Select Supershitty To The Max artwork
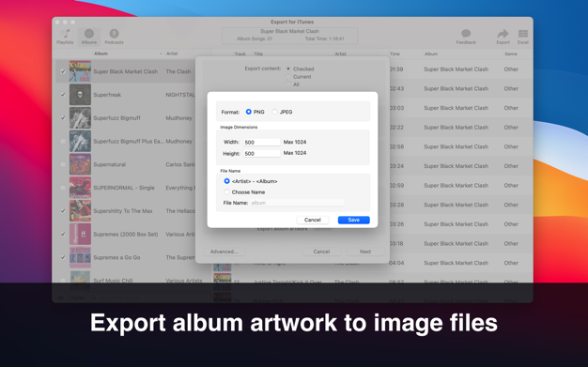588x367 pixels. pos(80,210)
